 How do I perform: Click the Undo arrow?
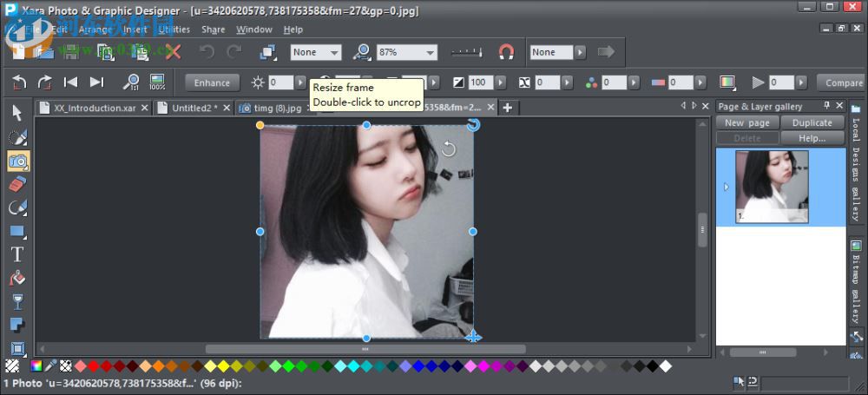point(207,52)
